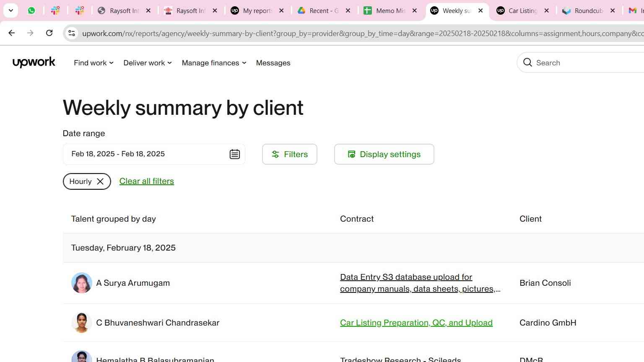Open Car Listing Preparation, QC, and Upload contract
This screenshot has height=362, width=644.
click(416, 323)
